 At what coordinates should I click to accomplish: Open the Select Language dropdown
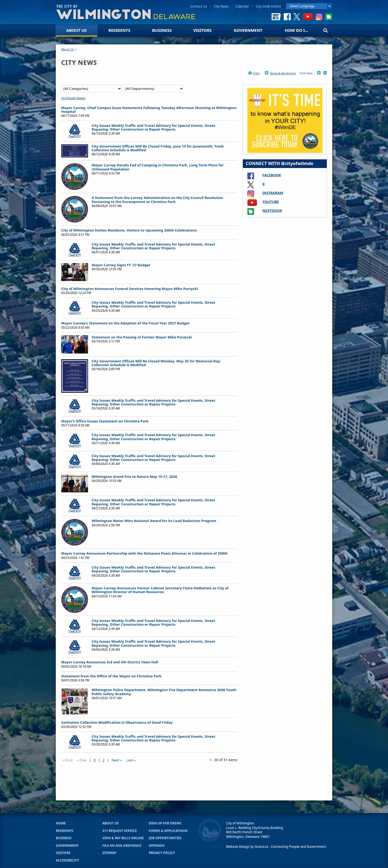click(309, 6)
